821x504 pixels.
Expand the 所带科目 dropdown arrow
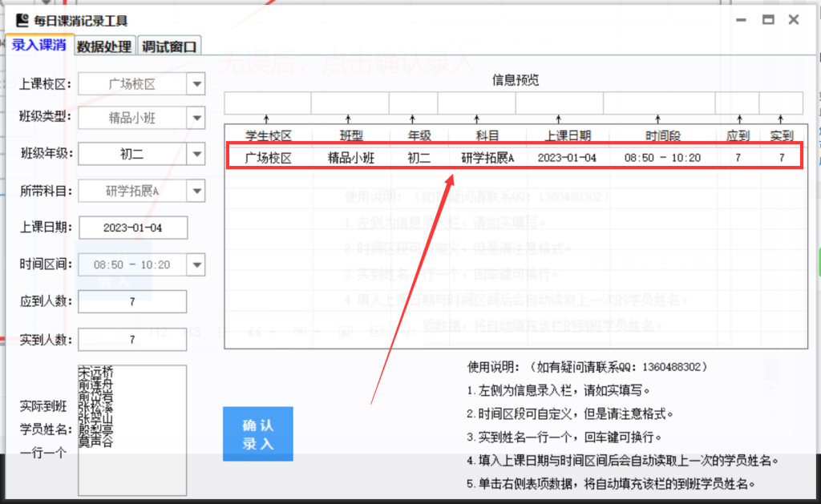click(x=196, y=191)
